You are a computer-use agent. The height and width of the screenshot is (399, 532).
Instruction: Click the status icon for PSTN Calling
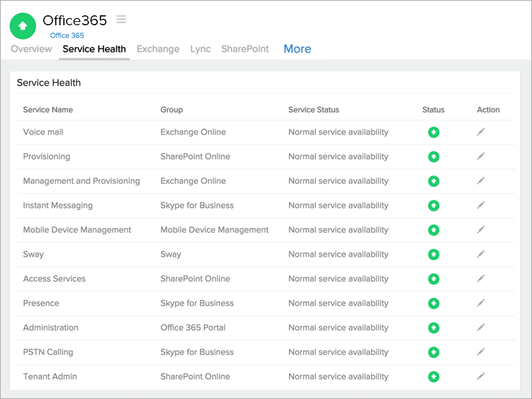434,352
